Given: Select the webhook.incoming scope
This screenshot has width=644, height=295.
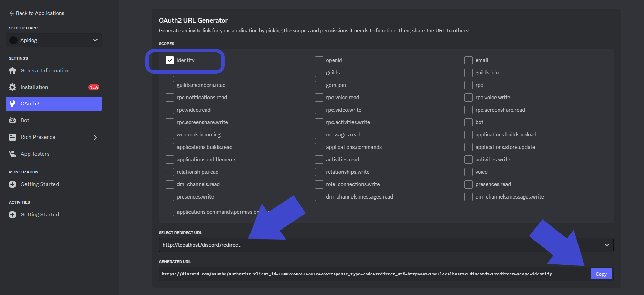Looking at the screenshot, I should [x=170, y=135].
